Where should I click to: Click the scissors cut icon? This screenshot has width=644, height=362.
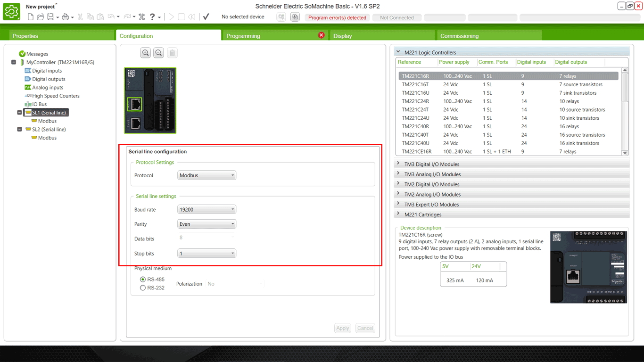coord(80,17)
